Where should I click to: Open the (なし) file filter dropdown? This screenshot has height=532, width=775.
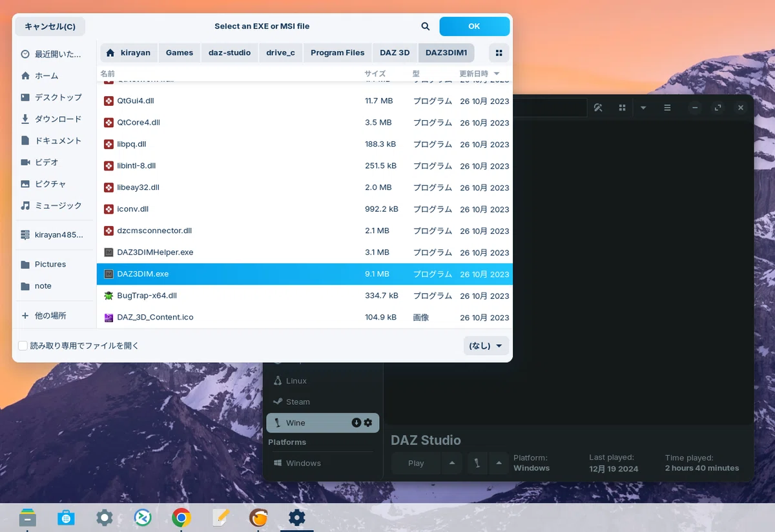point(486,346)
